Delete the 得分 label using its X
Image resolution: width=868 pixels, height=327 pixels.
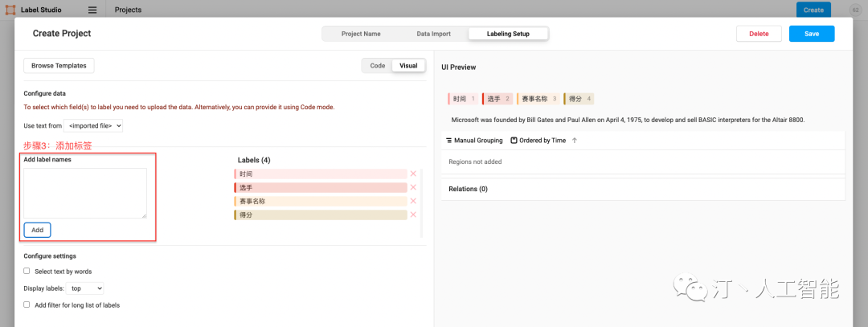(x=413, y=215)
